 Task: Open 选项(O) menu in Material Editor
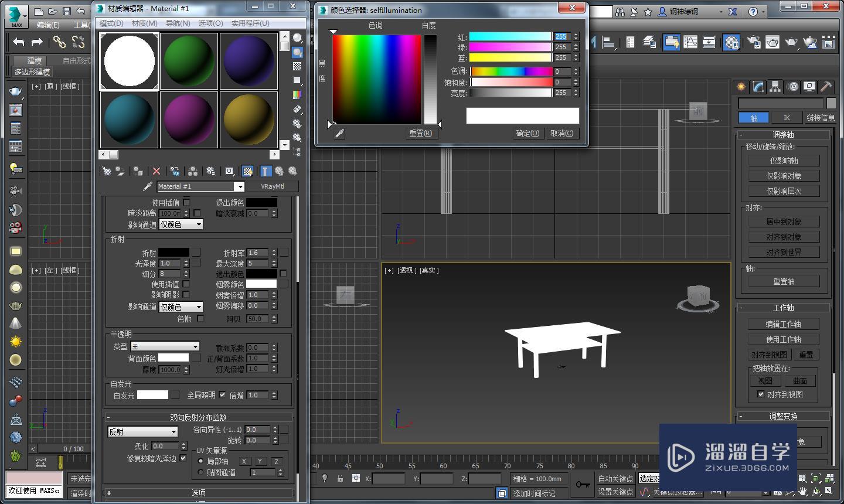pyautogui.click(x=210, y=23)
